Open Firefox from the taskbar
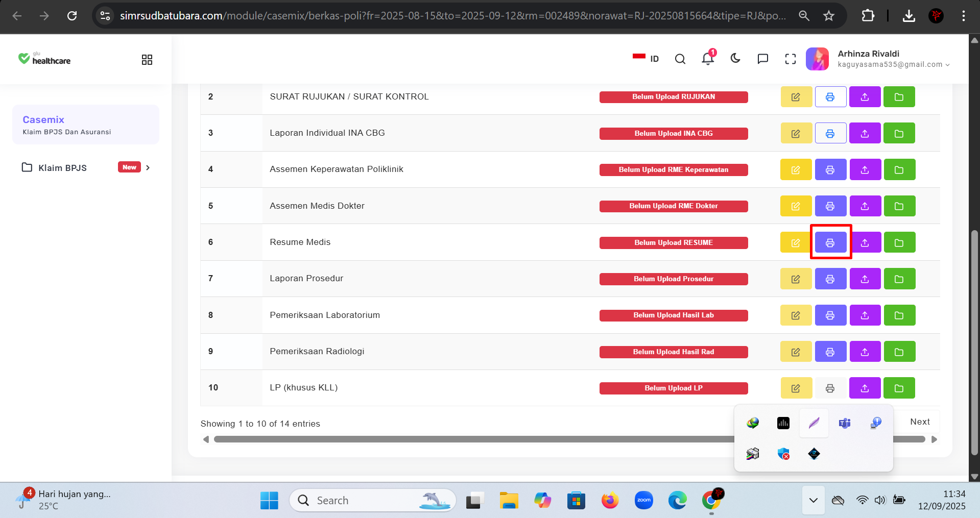 610,501
